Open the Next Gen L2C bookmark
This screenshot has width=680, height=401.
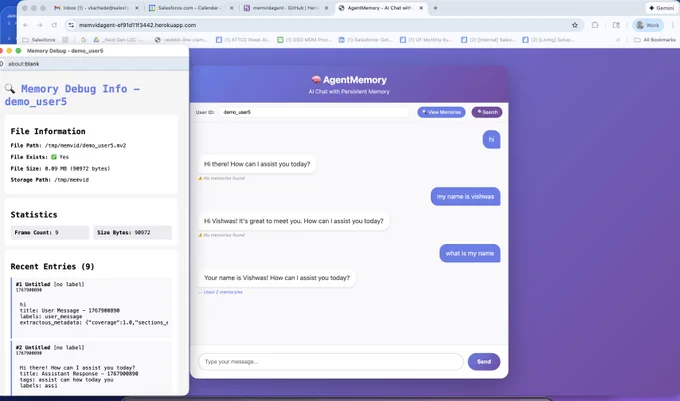[x=119, y=40]
